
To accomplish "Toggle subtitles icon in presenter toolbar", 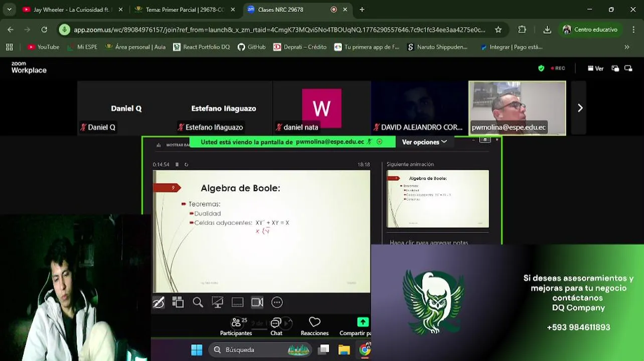I will (237, 302).
